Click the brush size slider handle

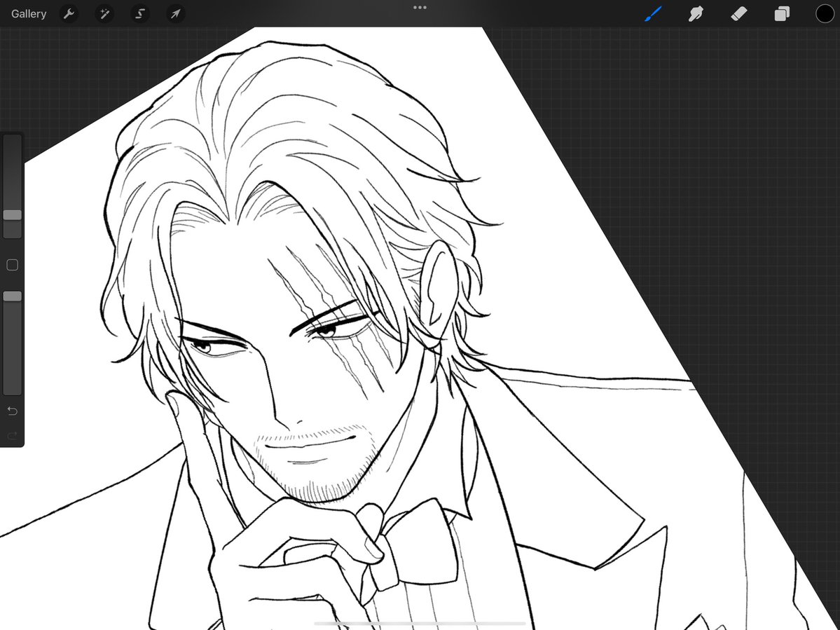coord(13,215)
